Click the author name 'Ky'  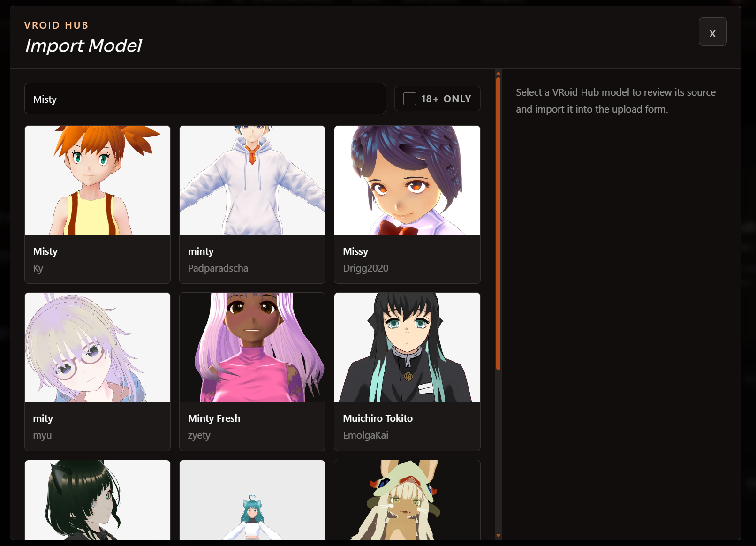tap(38, 268)
